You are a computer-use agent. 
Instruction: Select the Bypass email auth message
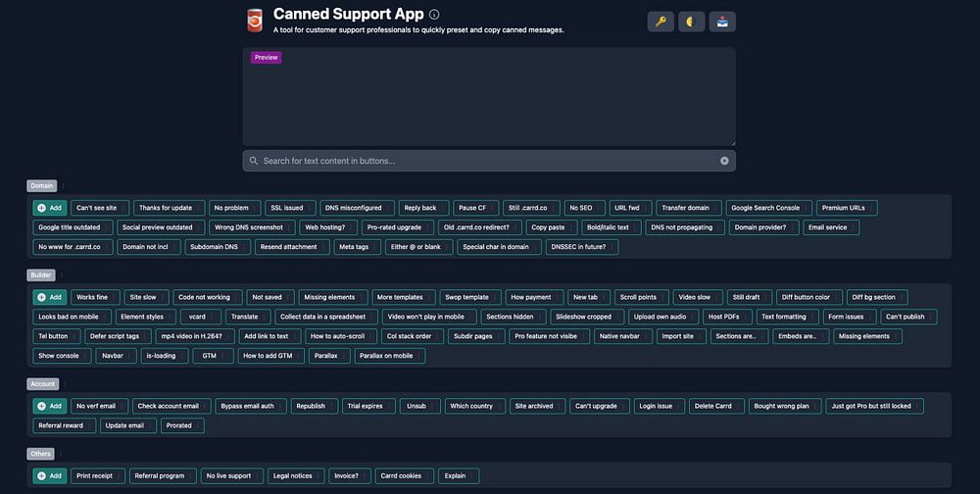(x=251, y=406)
